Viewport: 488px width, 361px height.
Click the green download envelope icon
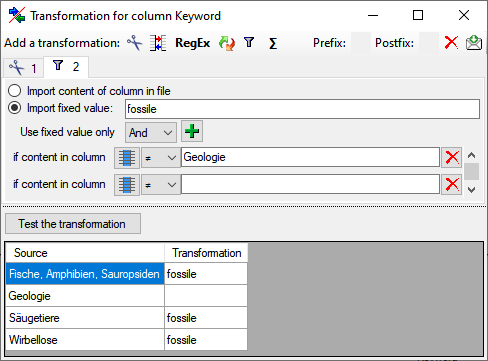[x=474, y=43]
